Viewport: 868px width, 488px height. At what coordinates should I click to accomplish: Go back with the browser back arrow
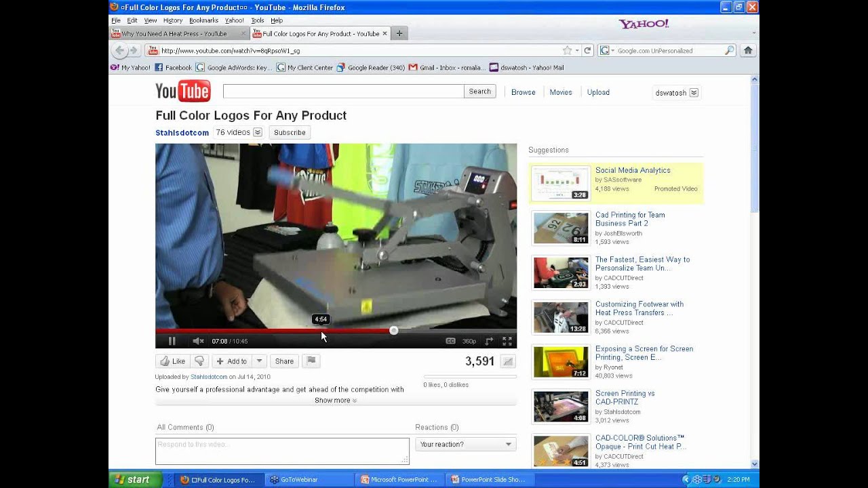coord(120,50)
